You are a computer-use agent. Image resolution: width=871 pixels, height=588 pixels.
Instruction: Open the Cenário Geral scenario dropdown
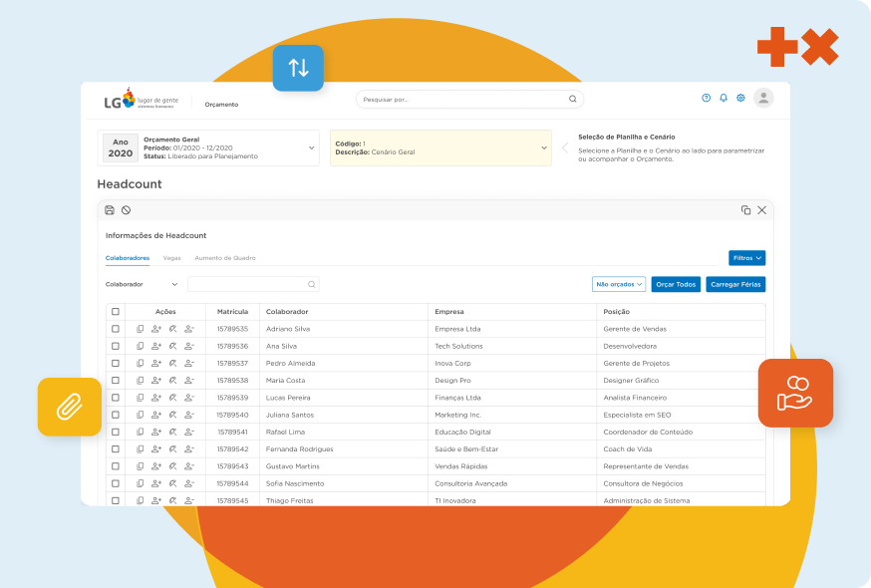tap(543, 147)
